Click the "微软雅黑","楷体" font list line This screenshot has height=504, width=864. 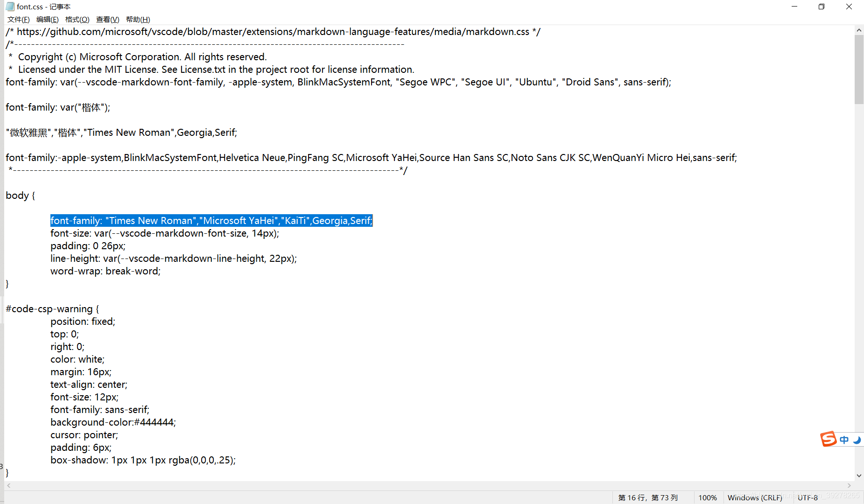click(121, 133)
